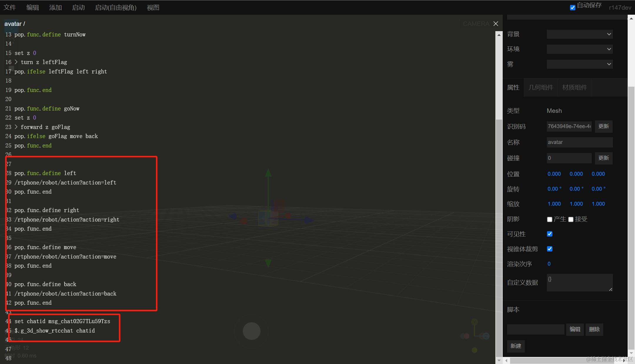Toggle the 自动保存 autosave checkbox
The width and height of the screenshot is (635, 364).
(572, 8)
